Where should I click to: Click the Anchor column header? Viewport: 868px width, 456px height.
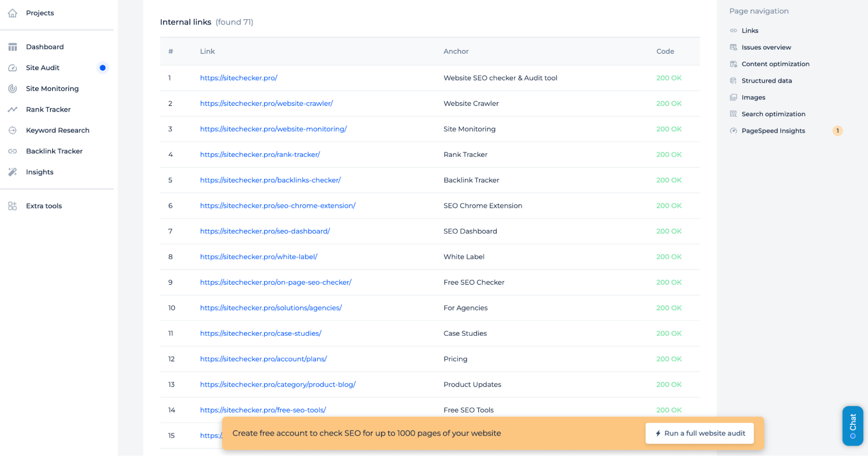click(456, 51)
